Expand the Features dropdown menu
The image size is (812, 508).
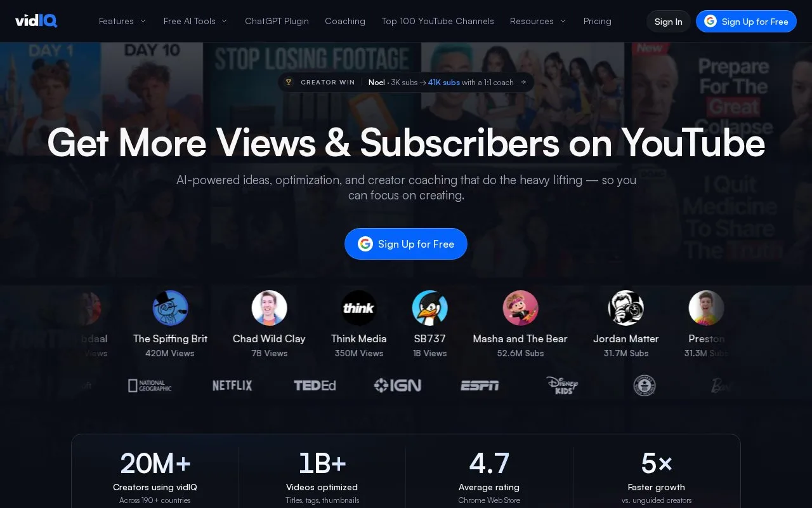tap(122, 21)
